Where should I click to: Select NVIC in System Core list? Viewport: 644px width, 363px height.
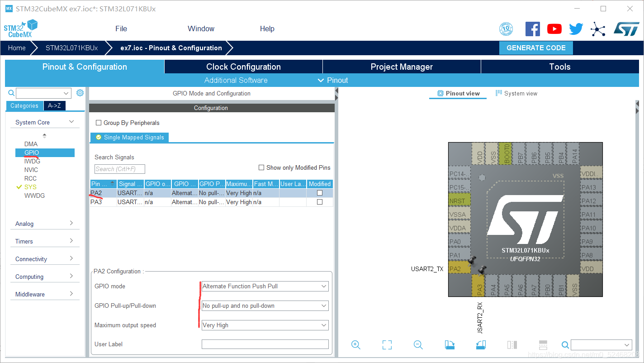click(x=31, y=170)
